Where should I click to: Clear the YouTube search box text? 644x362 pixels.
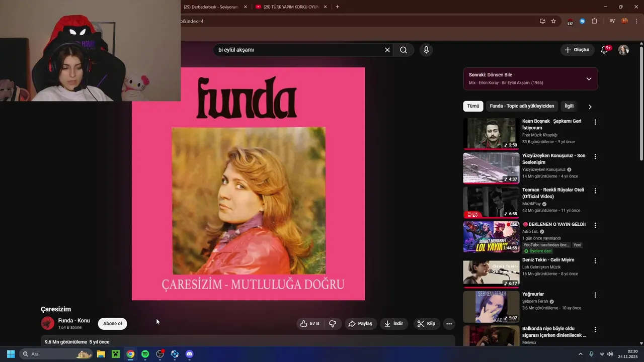387,50
